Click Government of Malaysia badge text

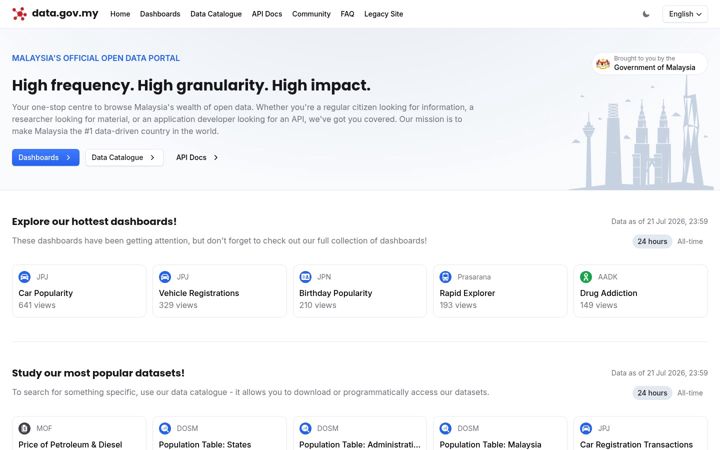click(654, 68)
